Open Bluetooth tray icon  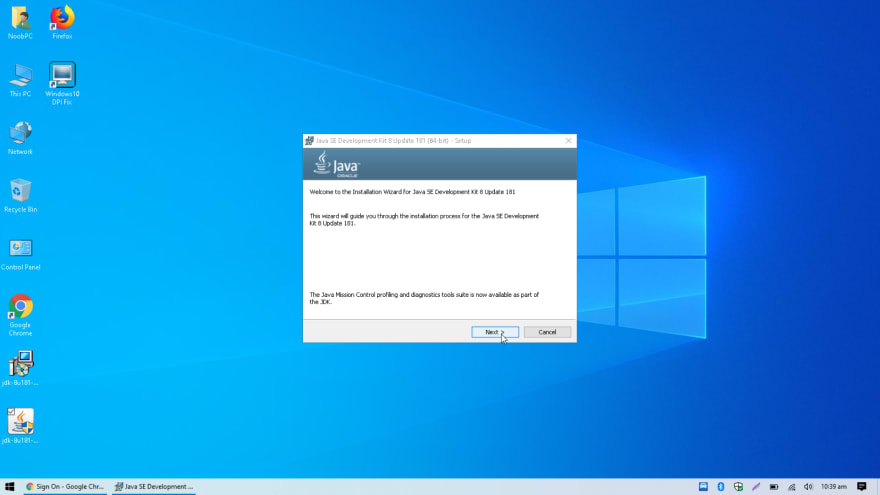pos(721,487)
